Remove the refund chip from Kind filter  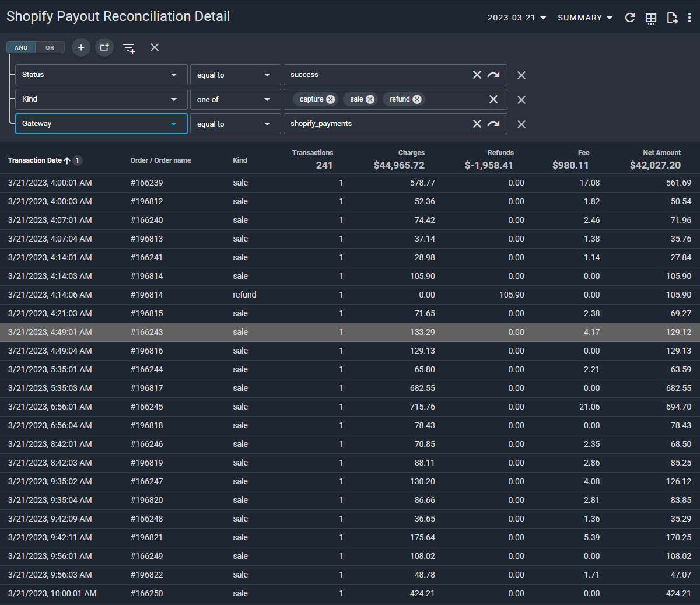(x=417, y=99)
